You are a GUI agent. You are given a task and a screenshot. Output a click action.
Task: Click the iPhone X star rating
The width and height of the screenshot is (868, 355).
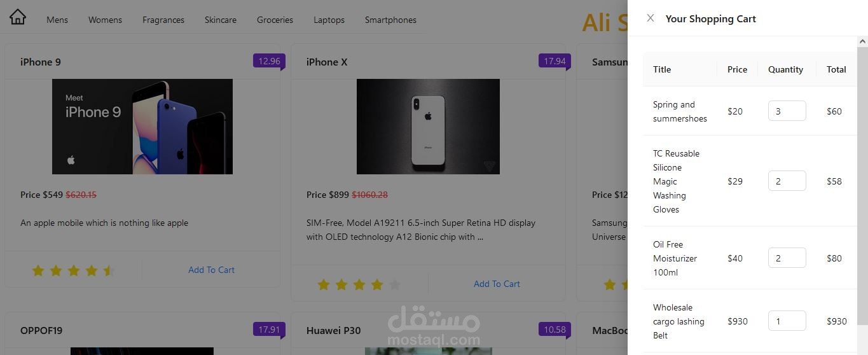[359, 284]
